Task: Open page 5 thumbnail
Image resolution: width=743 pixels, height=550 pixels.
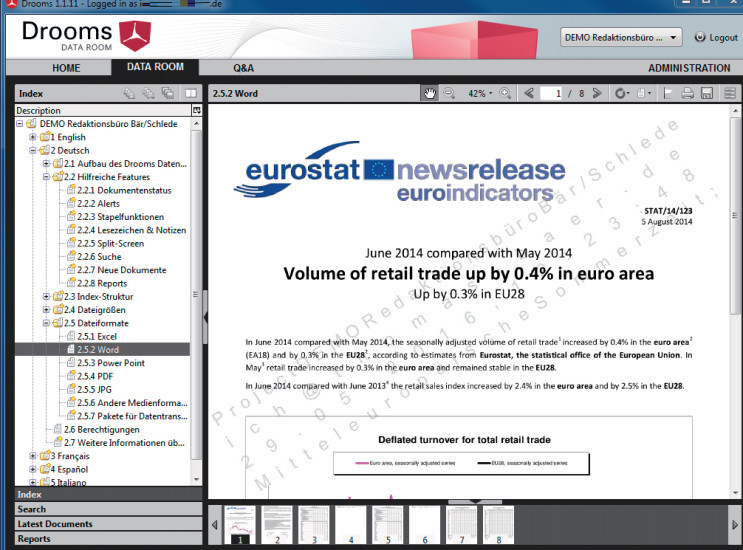Action: click(x=388, y=525)
